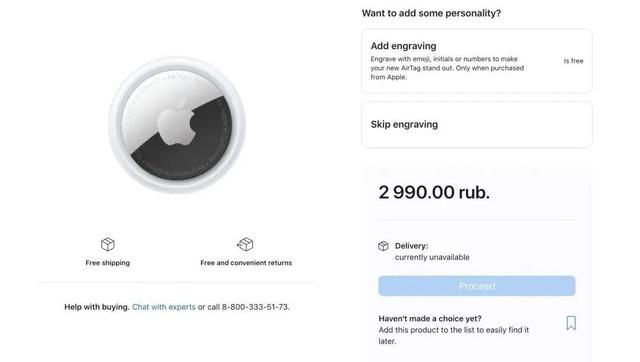
Task: Click the 'currently unavailable' delivery status
Action: [432, 257]
